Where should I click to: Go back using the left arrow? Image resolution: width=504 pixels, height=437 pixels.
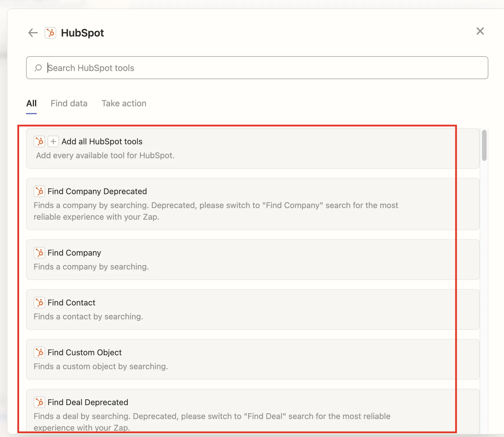(x=33, y=33)
